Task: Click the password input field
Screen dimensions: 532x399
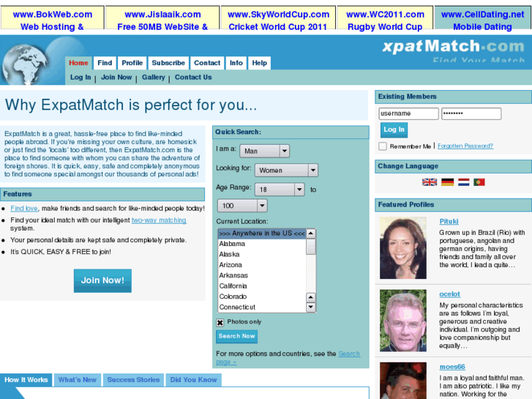Action: point(471,113)
